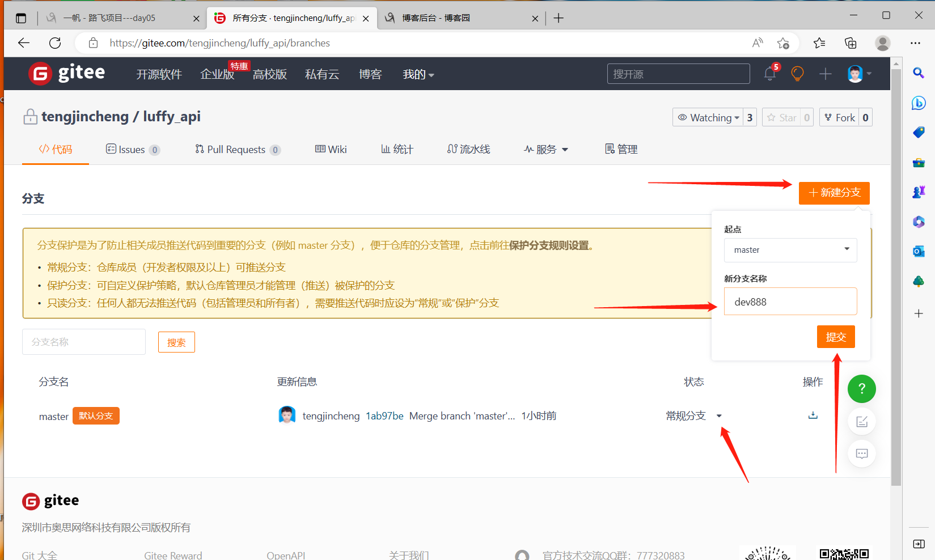
Task: Click the shopping tag sidebar icon
Action: click(x=919, y=132)
